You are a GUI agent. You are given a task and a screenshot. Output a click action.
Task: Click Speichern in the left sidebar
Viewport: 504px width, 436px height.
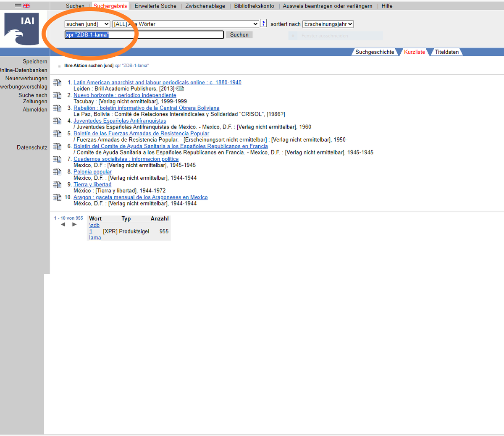coord(35,61)
